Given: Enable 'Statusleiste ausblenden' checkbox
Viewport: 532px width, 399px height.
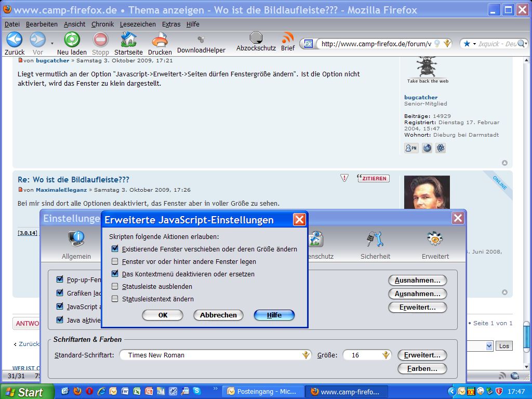Looking at the screenshot, I should click(115, 286).
